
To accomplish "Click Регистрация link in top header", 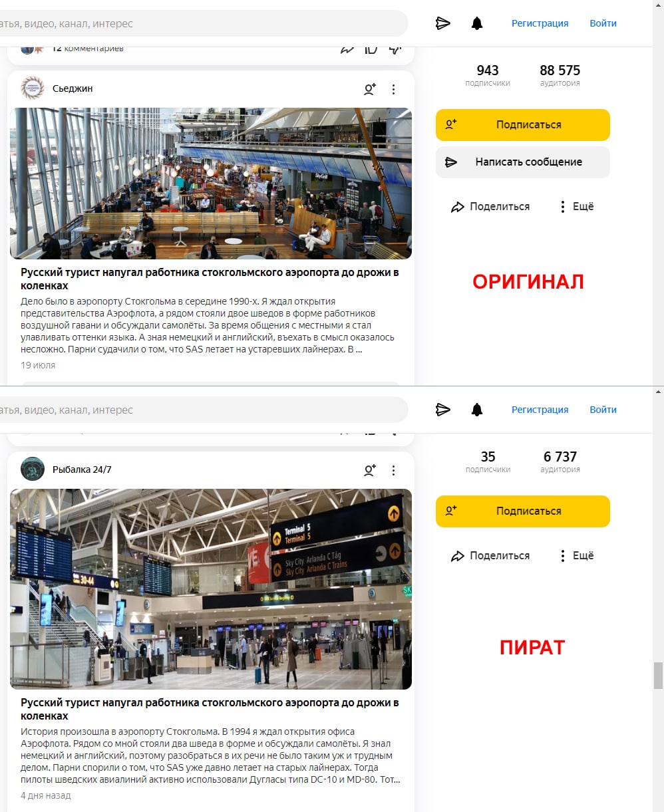I will tap(540, 23).
